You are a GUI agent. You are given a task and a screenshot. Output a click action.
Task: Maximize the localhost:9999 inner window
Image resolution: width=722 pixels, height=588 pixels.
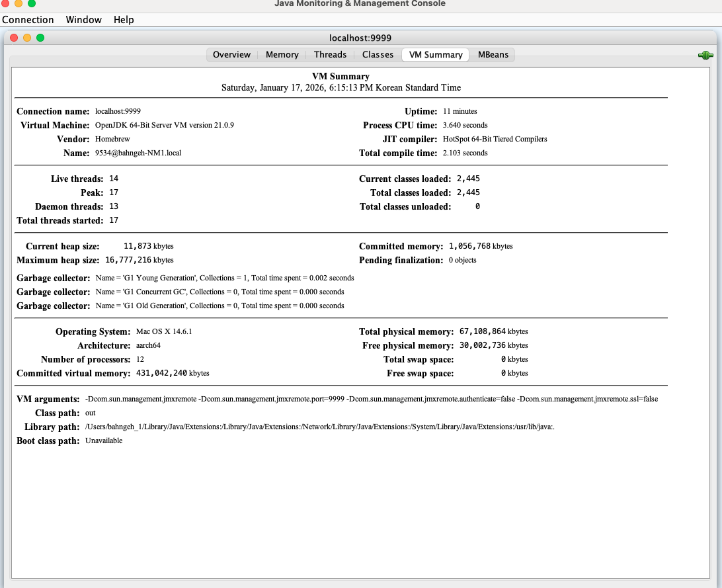[40, 38]
